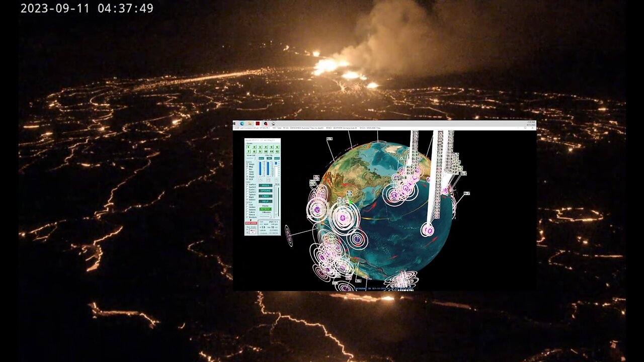The image size is (644, 362).
Task: Enable the Km checkbox
Action: tap(247, 169)
